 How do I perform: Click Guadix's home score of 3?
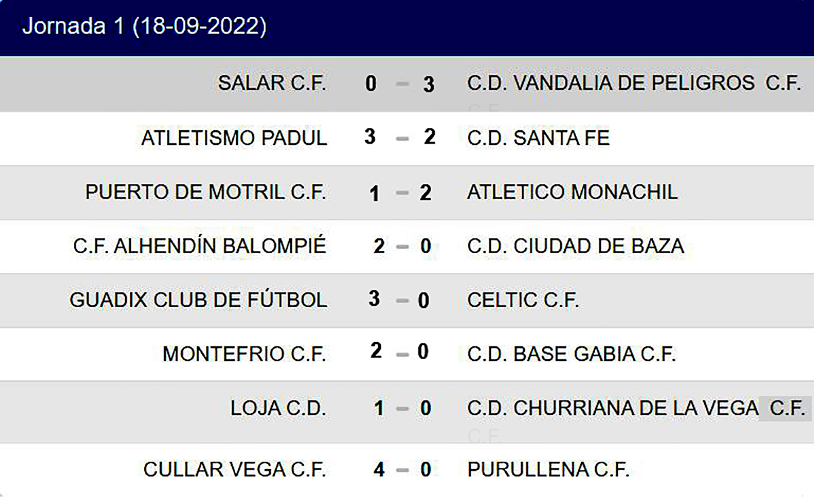[374, 299]
